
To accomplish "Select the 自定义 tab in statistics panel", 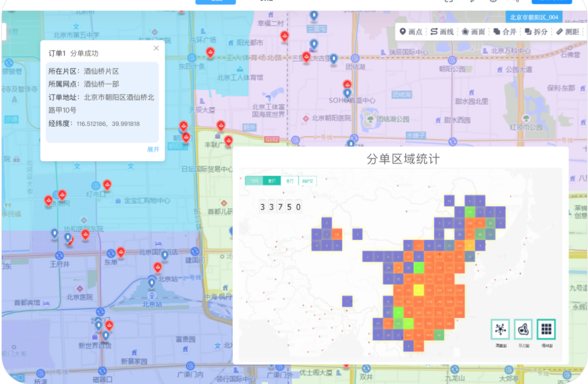I will coord(308,181).
